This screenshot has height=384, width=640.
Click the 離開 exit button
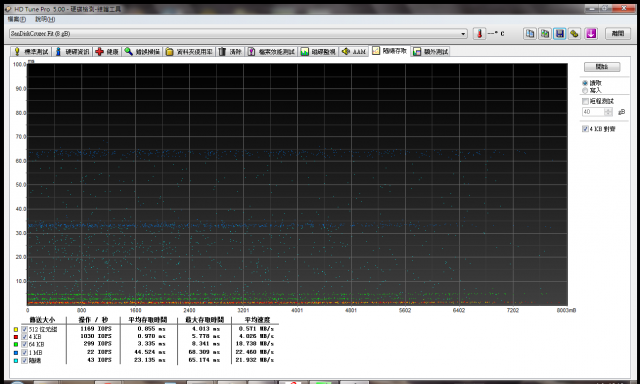618,33
